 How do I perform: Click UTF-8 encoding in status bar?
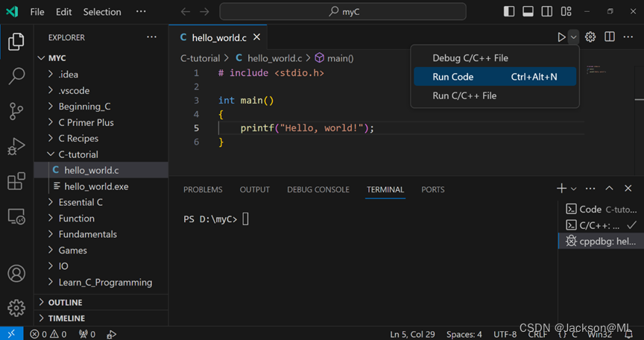pos(505,334)
